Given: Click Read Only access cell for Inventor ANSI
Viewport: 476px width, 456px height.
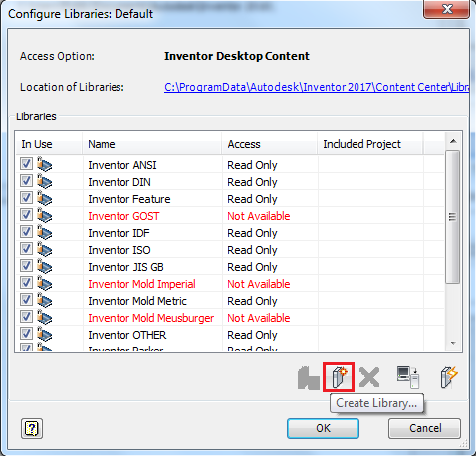Looking at the screenshot, I should (x=252, y=165).
